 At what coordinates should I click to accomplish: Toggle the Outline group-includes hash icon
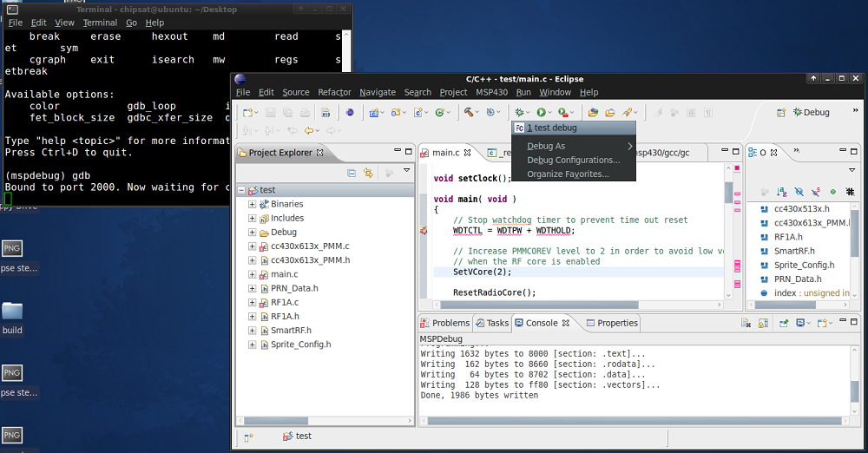point(850,192)
